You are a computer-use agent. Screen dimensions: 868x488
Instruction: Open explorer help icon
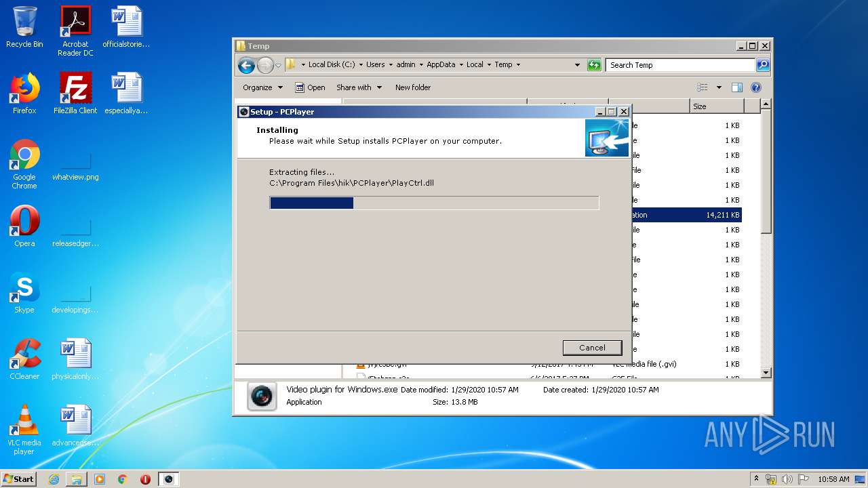[756, 87]
